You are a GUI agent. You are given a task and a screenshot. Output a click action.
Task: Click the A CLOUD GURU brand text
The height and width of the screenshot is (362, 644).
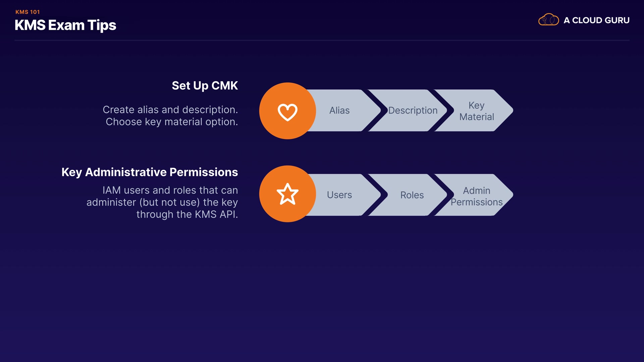596,20
